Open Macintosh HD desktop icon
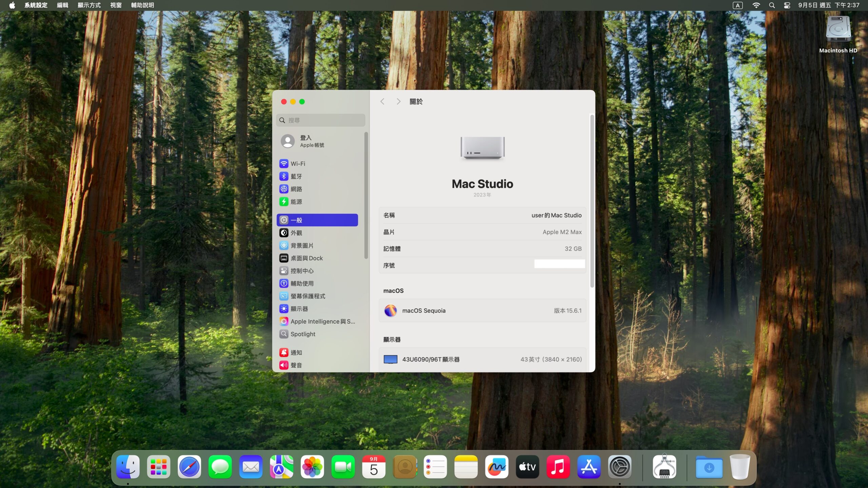Viewport: 868px width, 488px height. [x=838, y=35]
